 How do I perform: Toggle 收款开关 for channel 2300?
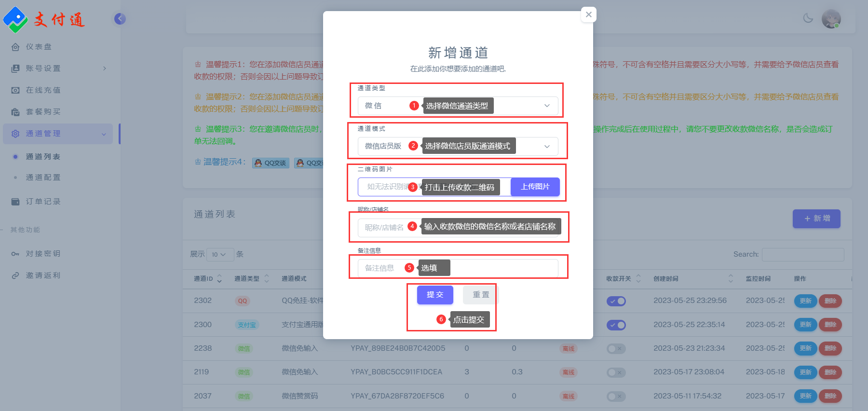point(616,325)
